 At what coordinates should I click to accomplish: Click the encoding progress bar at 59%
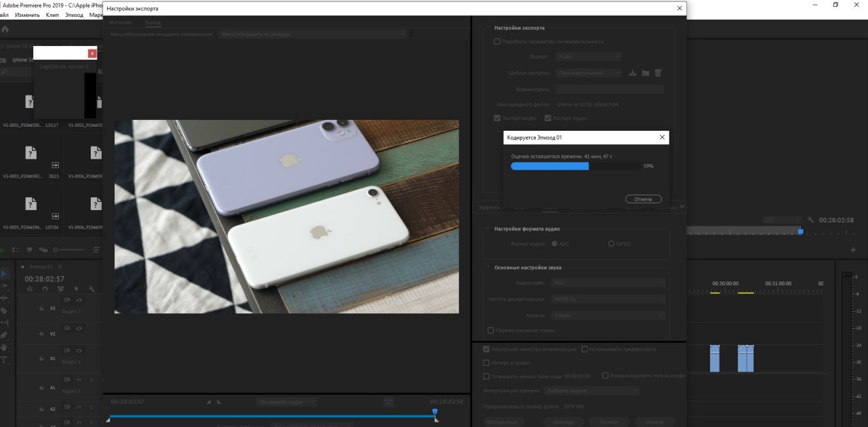tap(575, 165)
